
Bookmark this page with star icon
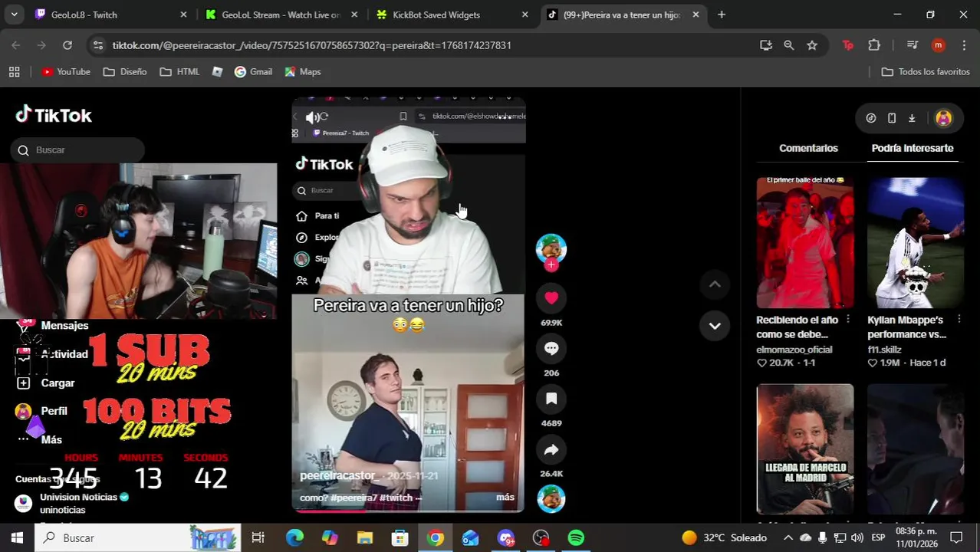[x=811, y=45]
